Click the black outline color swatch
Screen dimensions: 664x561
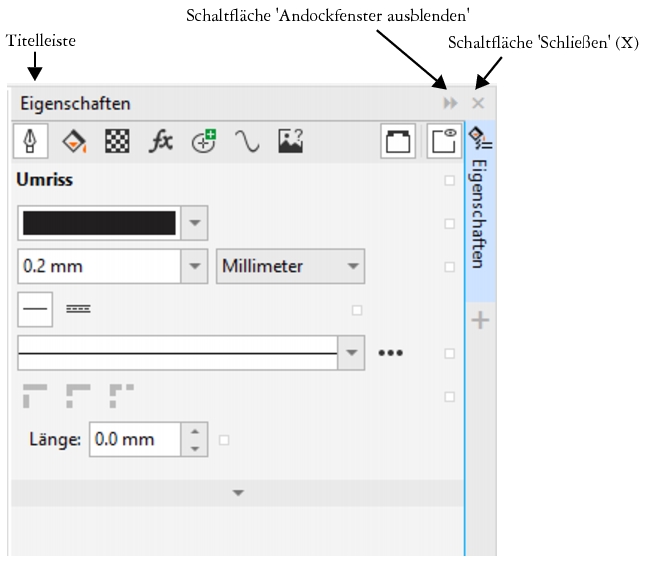tap(99, 223)
